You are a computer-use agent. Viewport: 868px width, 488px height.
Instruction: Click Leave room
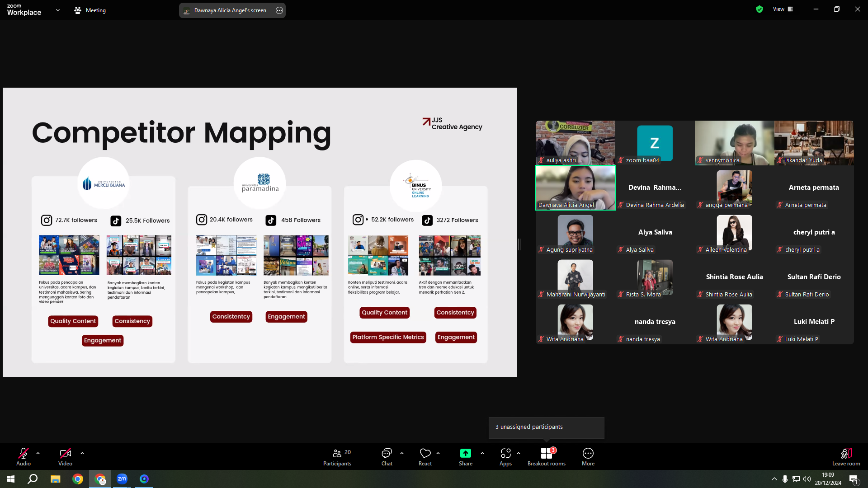[x=846, y=456]
